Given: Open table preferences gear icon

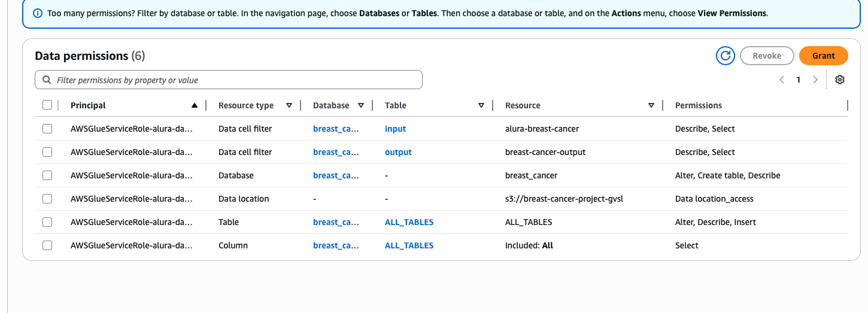Looking at the screenshot, I should pos(840,80).
